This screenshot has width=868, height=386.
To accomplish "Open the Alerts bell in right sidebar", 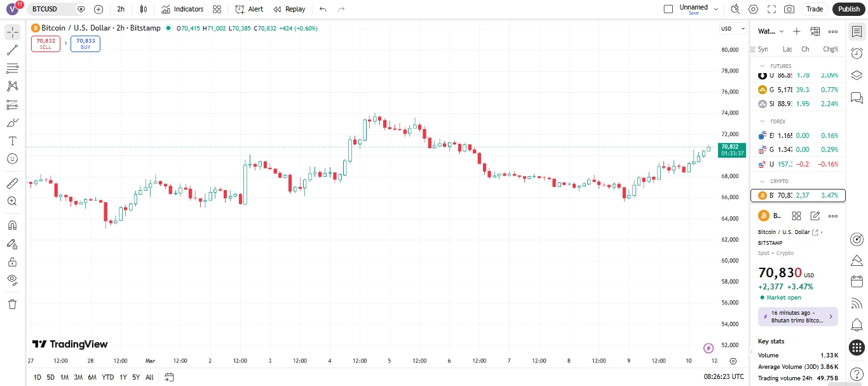I will coord(857,326).
